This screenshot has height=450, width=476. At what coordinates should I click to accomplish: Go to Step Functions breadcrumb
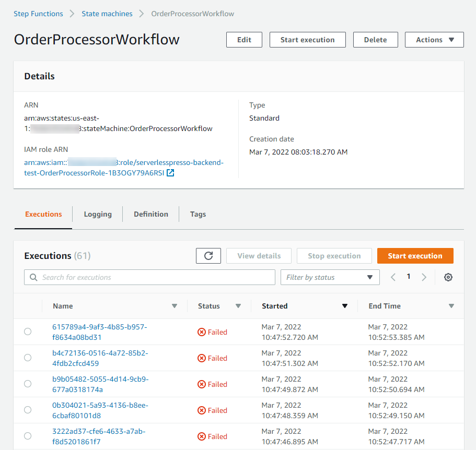[38, 14]
